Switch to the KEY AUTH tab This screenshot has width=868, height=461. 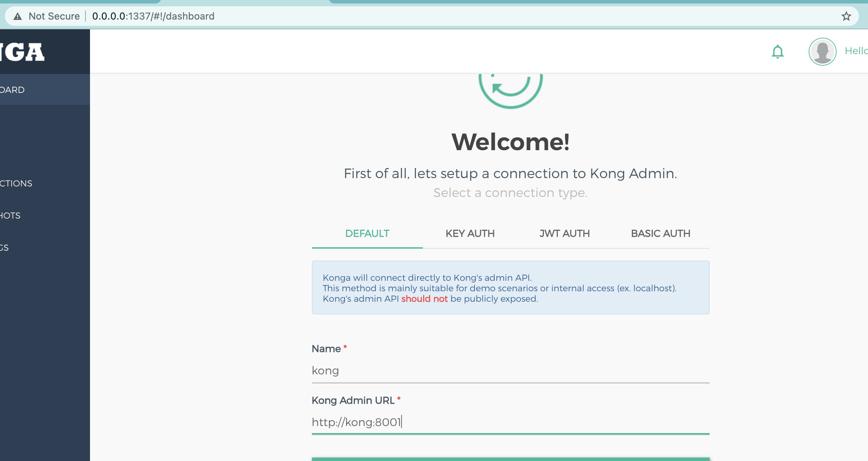pyautogui.click(x=470, y=233)
